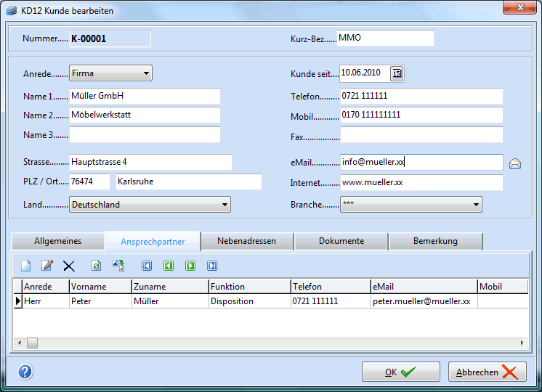Click the send eMail envelope icon
The image size is (542, 392).
[515, 163]
